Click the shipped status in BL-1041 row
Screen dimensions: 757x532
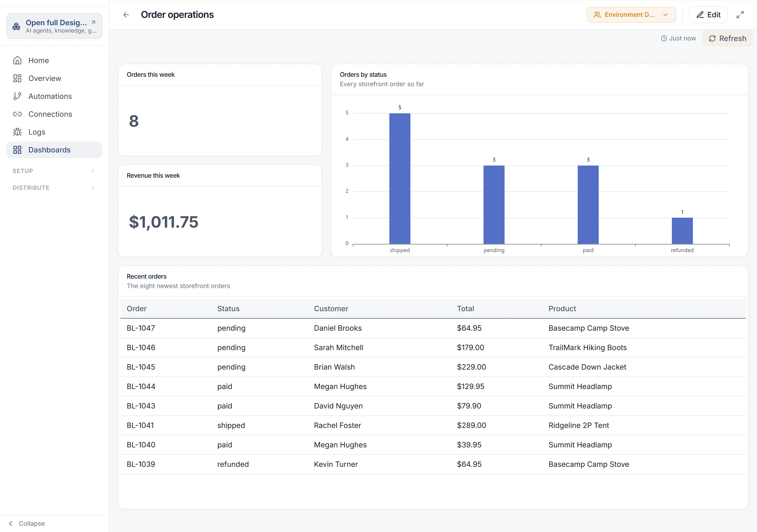(231, 426)
